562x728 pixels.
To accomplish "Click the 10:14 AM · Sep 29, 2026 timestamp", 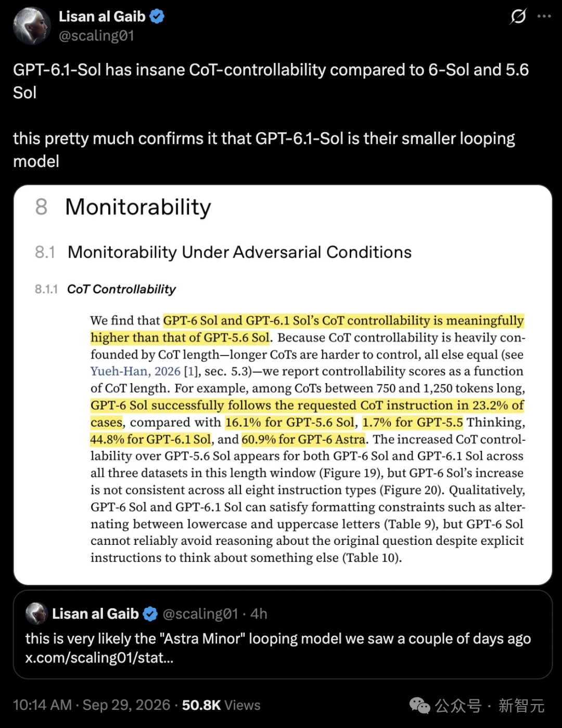I will tap(92, 705).
